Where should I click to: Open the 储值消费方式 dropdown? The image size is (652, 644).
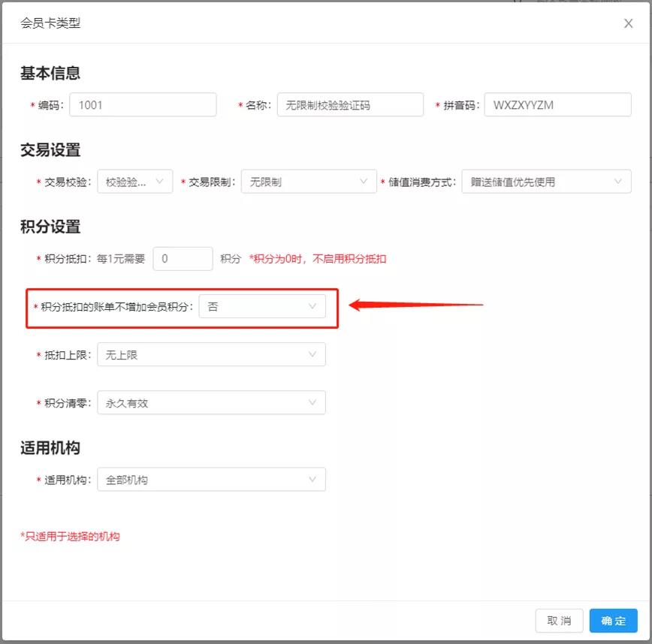pos(546,182)
